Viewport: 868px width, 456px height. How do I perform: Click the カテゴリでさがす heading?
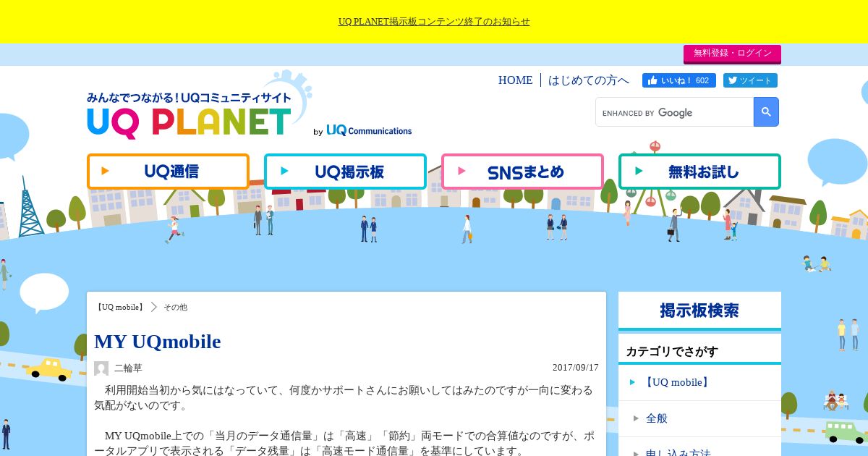tap(672, 351)
